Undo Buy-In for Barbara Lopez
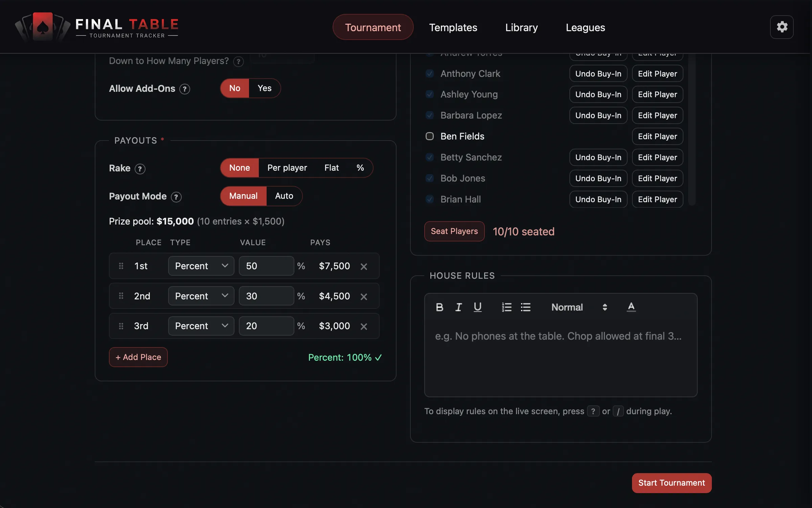The height and width of the screenshot is (508, 812). pyautogui.click(x=598, y=115)
